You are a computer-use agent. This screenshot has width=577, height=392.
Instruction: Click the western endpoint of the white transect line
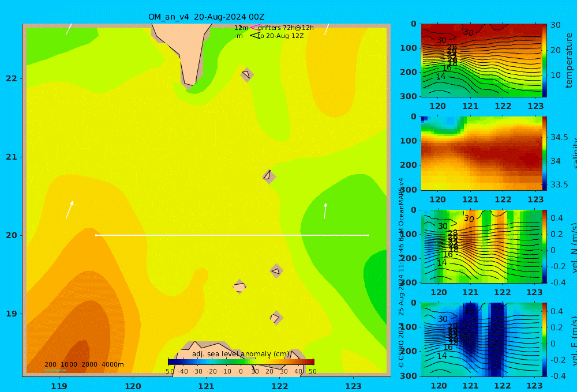click(96, 235)
